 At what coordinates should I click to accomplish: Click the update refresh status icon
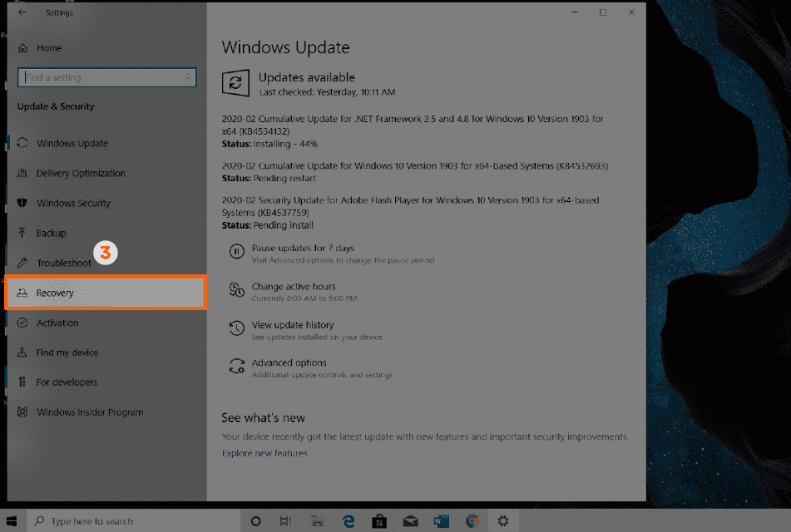235,82
